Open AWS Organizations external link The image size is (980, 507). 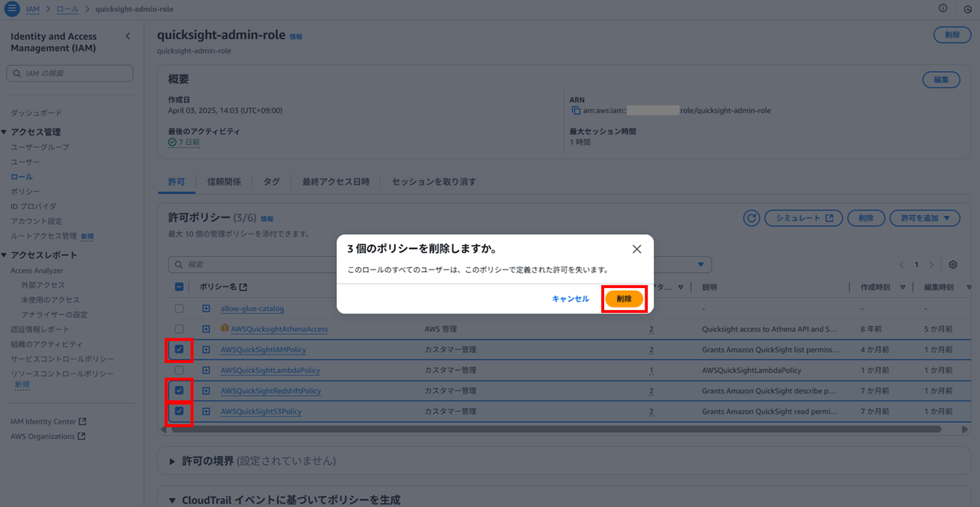coord(47,437)
